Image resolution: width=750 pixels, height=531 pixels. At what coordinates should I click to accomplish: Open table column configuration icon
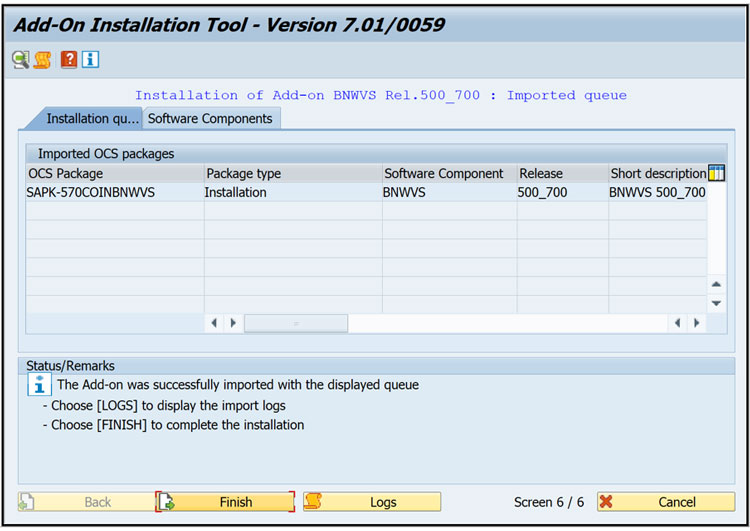(x=717, y=173)
